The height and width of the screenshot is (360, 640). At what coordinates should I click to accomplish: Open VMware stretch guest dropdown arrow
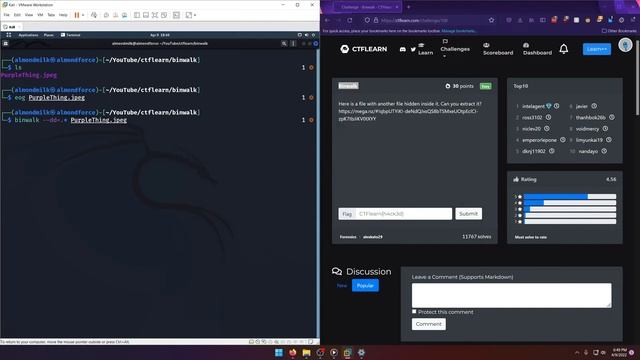[x=195, y=15]
